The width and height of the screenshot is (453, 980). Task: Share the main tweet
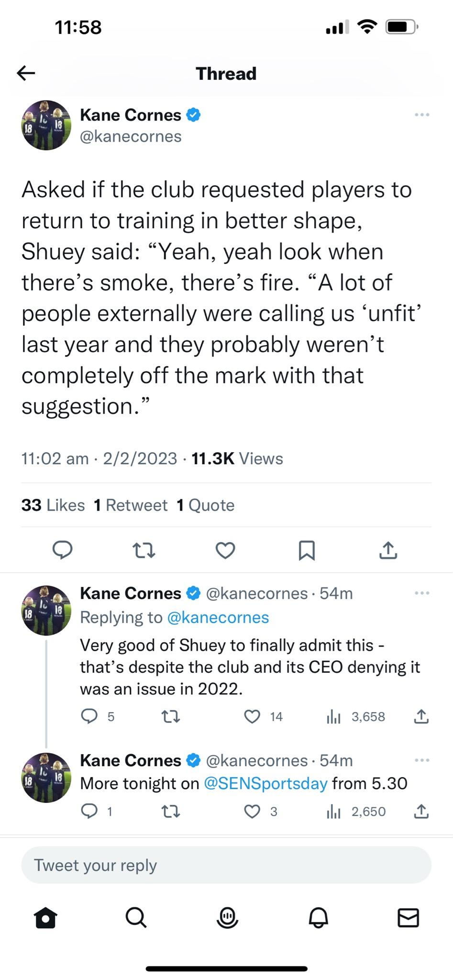388,550
